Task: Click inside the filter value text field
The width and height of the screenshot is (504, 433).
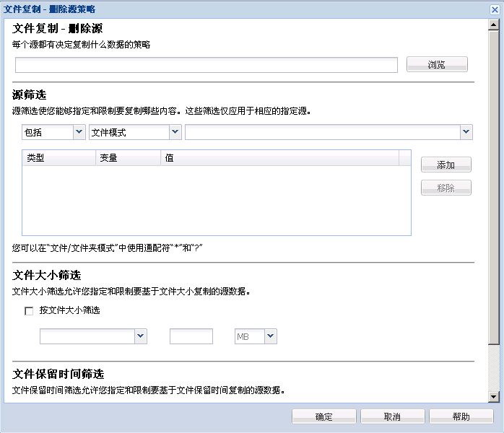Action: (323, 132)
